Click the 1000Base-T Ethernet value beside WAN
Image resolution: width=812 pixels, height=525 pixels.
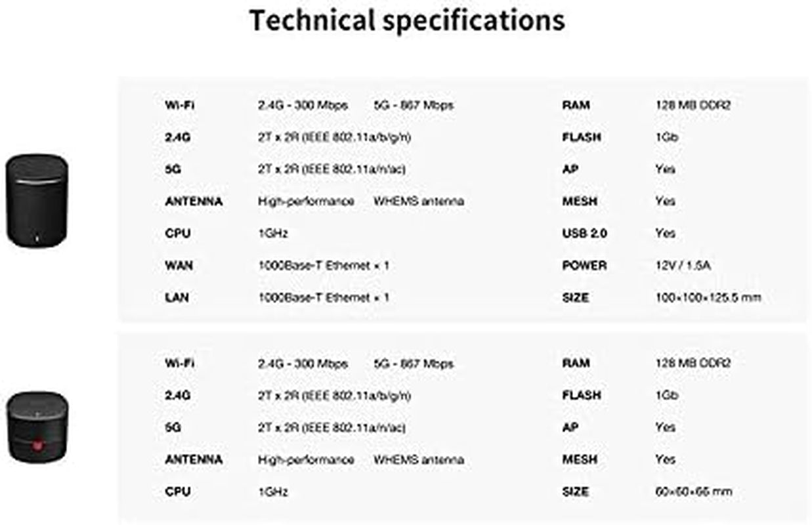coord(324,266)
